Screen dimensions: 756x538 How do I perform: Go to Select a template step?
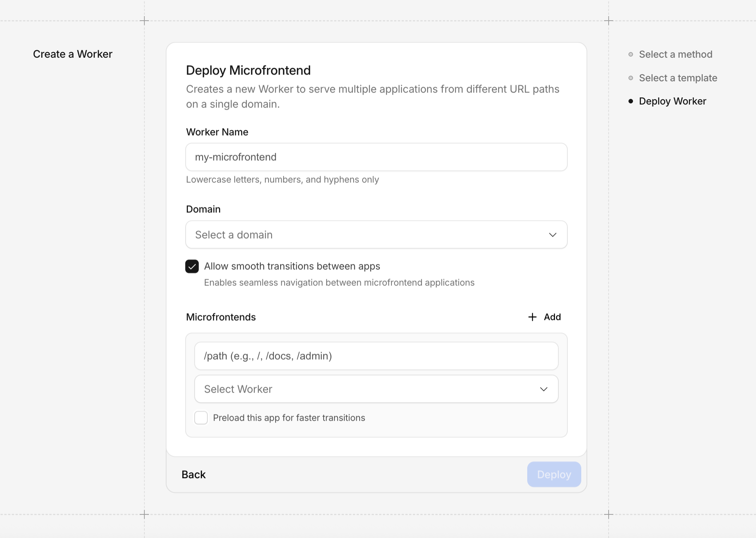pos(678,78)
